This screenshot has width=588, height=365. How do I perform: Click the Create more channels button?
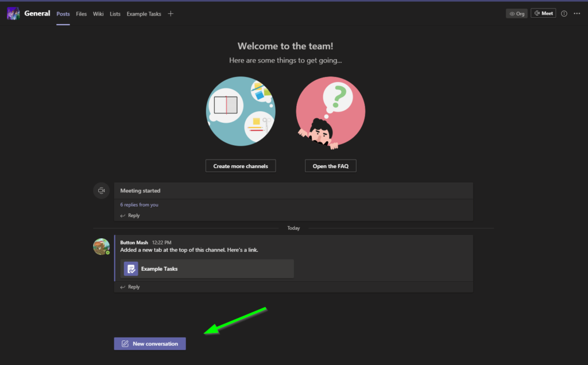tap(241, 166)
